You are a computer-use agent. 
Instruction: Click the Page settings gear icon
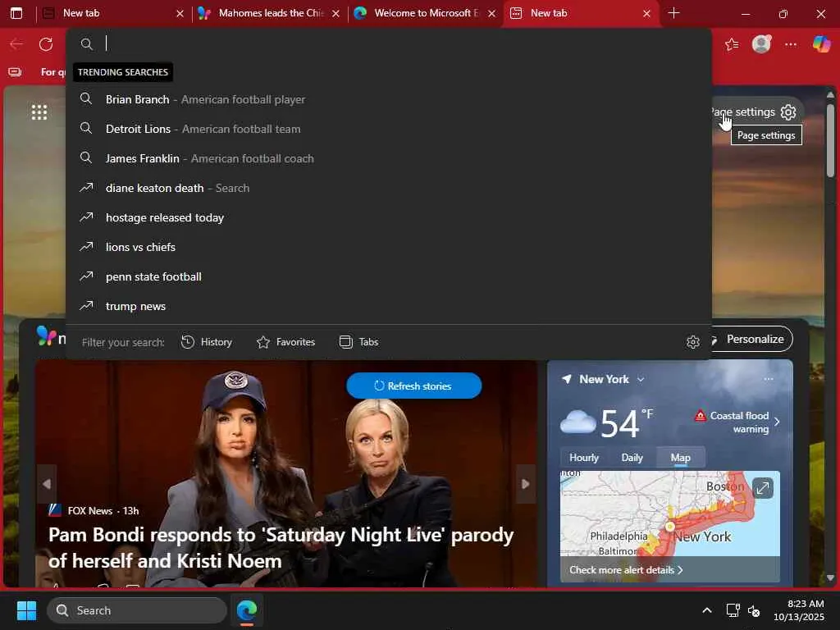(x=788, y=112)
